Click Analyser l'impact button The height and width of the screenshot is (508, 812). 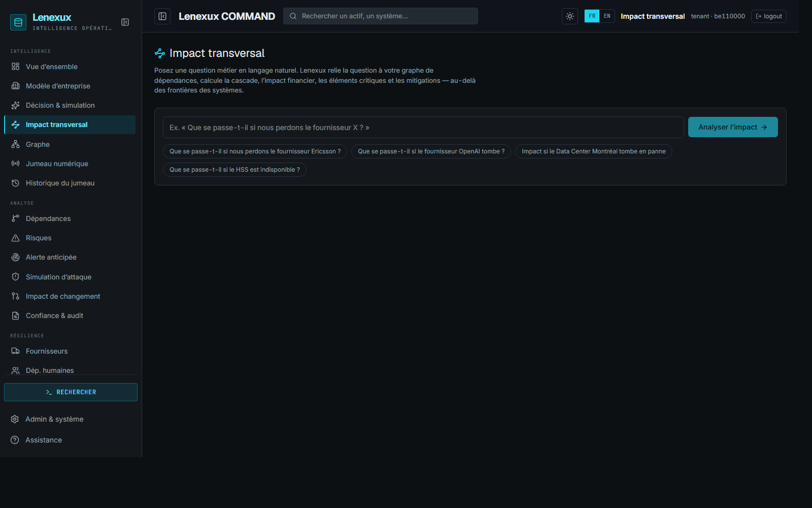733,127
